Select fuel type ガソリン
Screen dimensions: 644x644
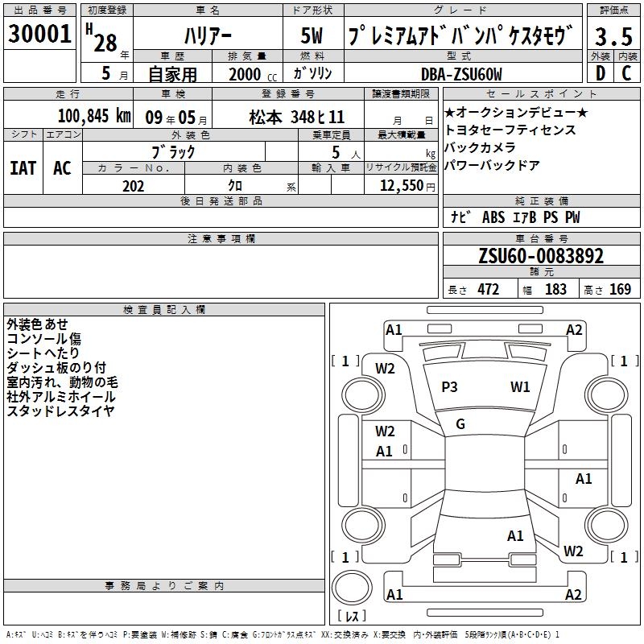point(312,73)
